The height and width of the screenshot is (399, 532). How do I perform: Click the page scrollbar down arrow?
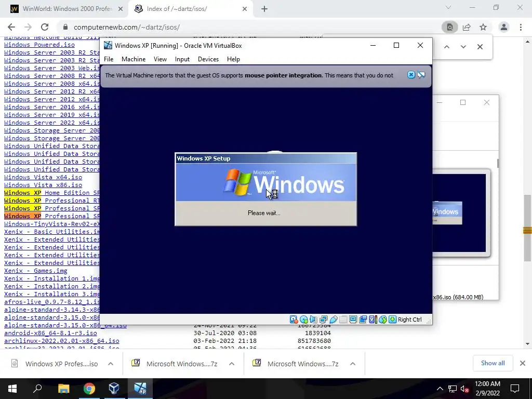[528, 344]
